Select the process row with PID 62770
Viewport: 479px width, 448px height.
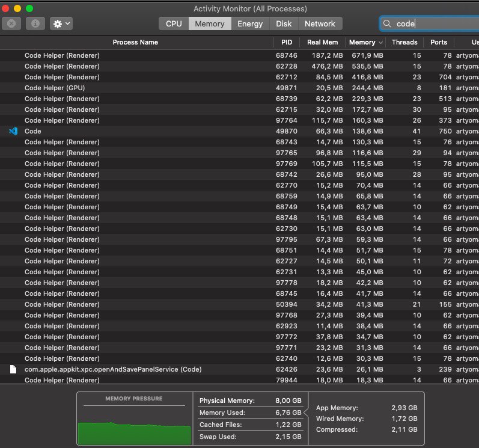239,185
